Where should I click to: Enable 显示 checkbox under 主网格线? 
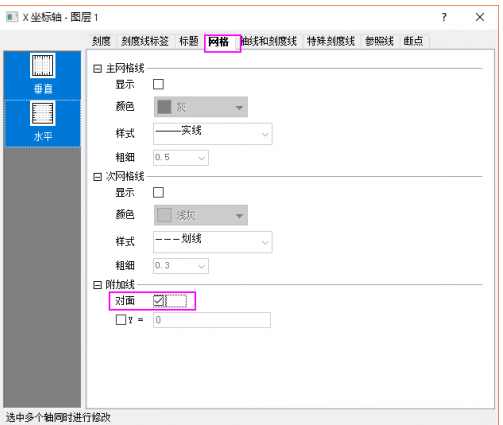coord(158,84)
